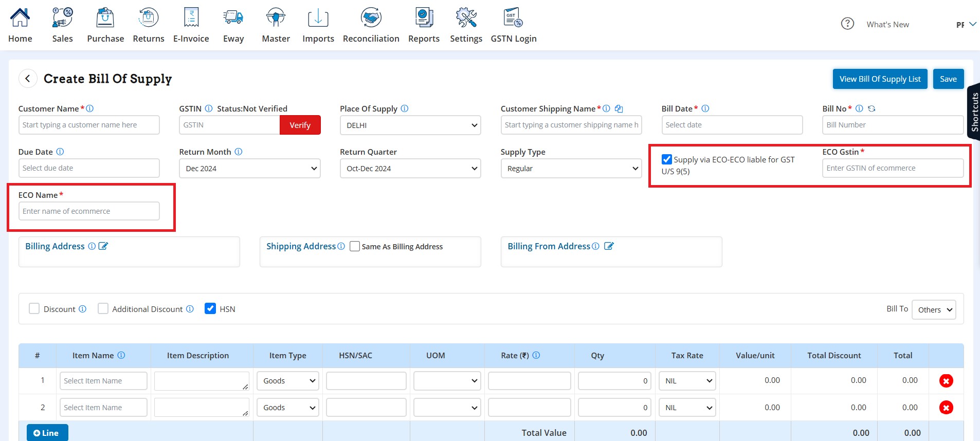Image resolution: width=980 pixels, height=441 pixels.
Task: Click the info icon next to Customer Name
Action: point(90,108)
